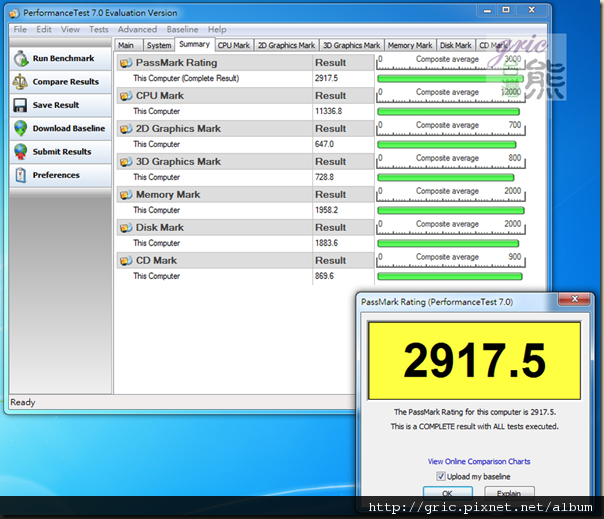Viewport: 604px width, 519px height.
Task: Click Explain in the PassMark Rating dialog
Action: (x=509, y=493)
